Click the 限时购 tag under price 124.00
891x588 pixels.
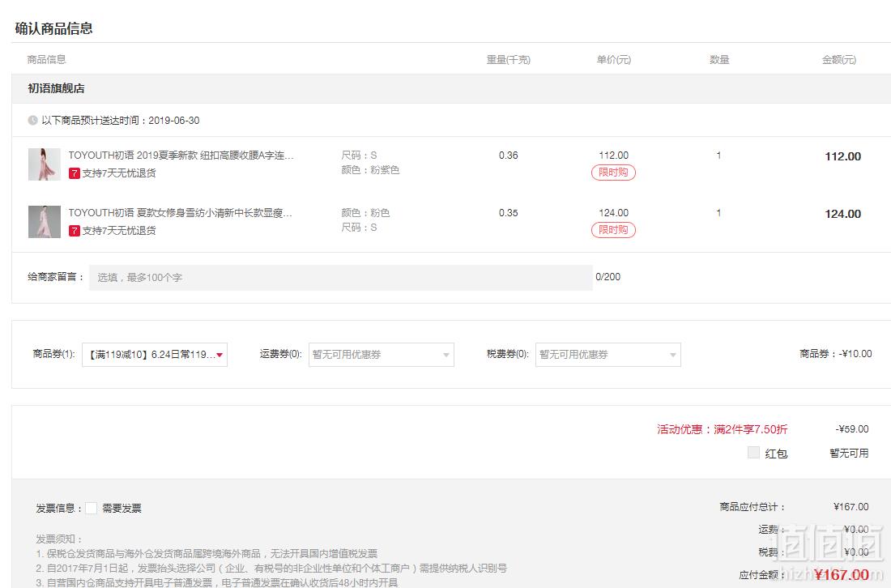tap(613, 229)
